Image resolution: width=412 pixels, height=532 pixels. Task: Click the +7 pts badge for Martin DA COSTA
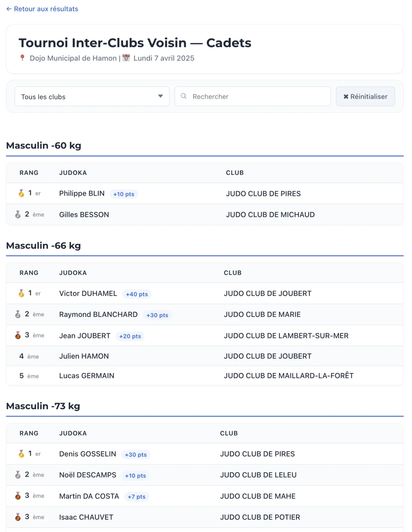click(136, 497)
